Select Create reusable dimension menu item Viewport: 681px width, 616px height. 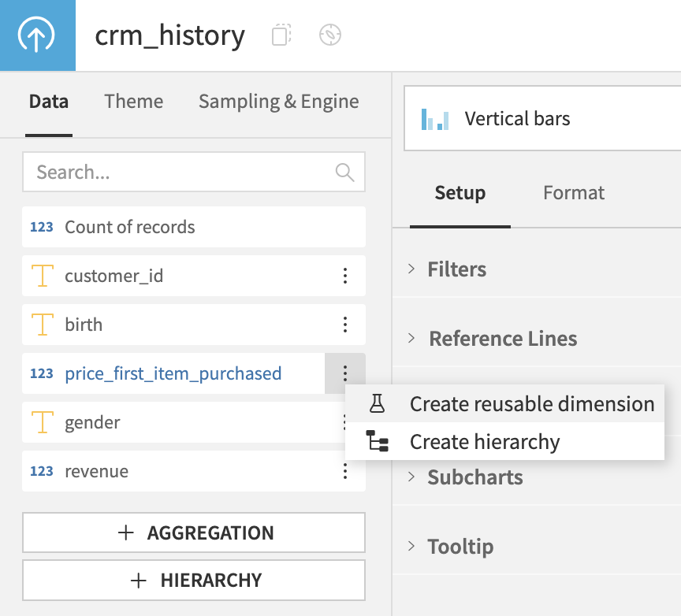tap(531, 404)
